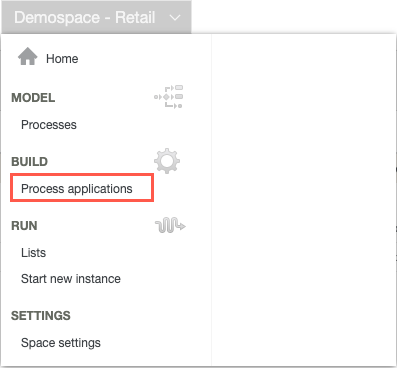
Task: Open the Demospace - Retail space dropdown
Action: (x=96, y=17)
